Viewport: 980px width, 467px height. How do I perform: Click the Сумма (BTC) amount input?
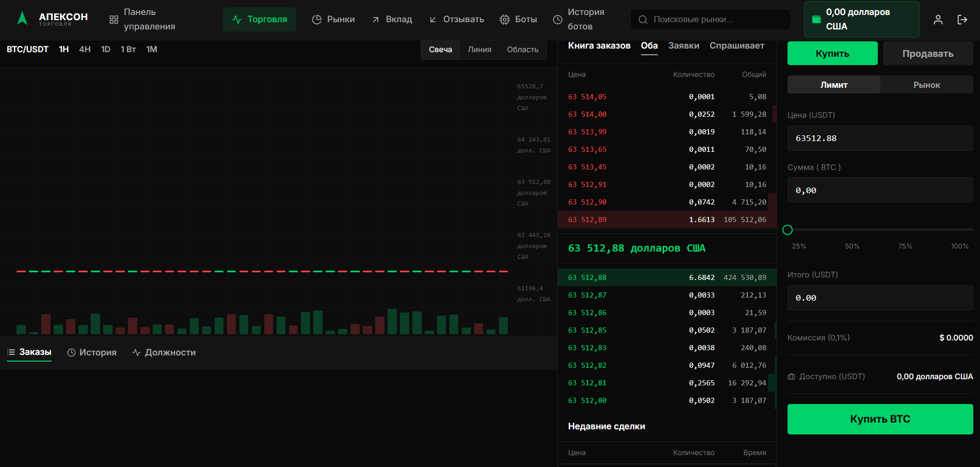(x=880, y=190)
